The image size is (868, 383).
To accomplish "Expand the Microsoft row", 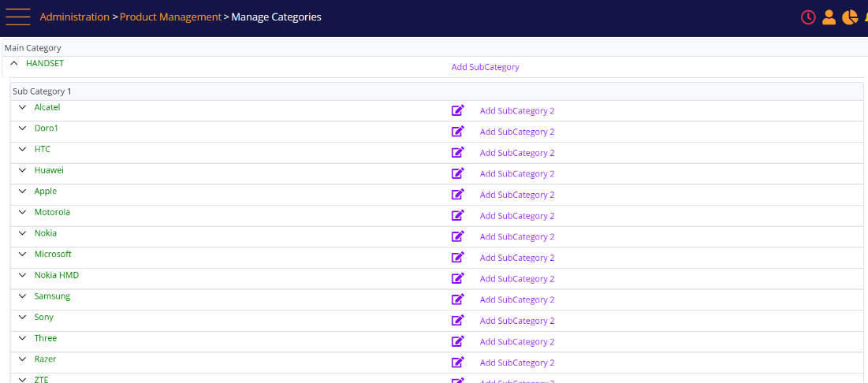I will [22, 255].
